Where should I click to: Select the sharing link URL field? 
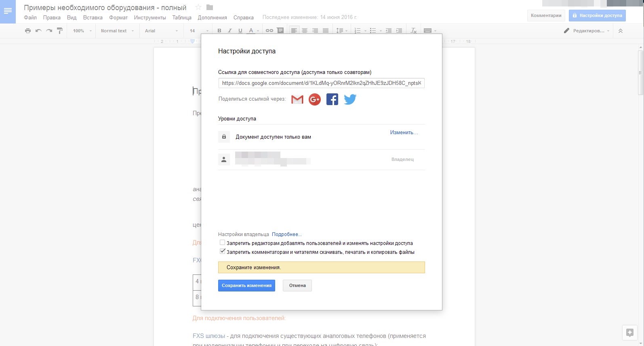pos(322,83)
